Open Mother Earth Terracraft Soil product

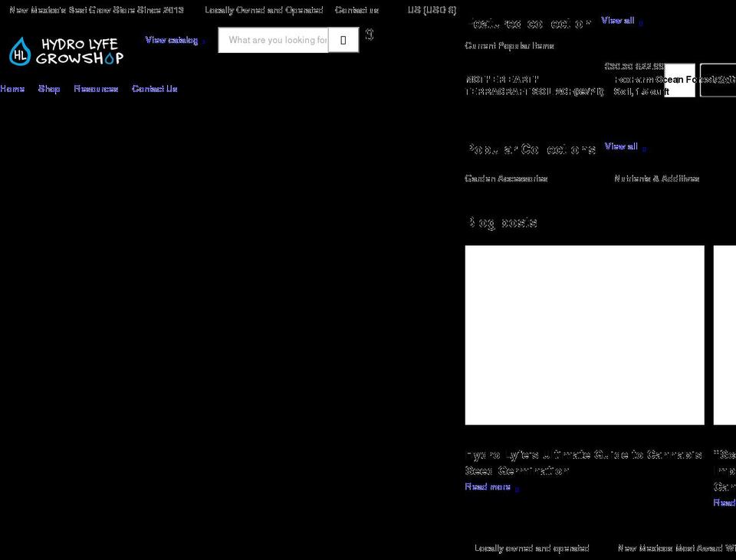(534, 85)
